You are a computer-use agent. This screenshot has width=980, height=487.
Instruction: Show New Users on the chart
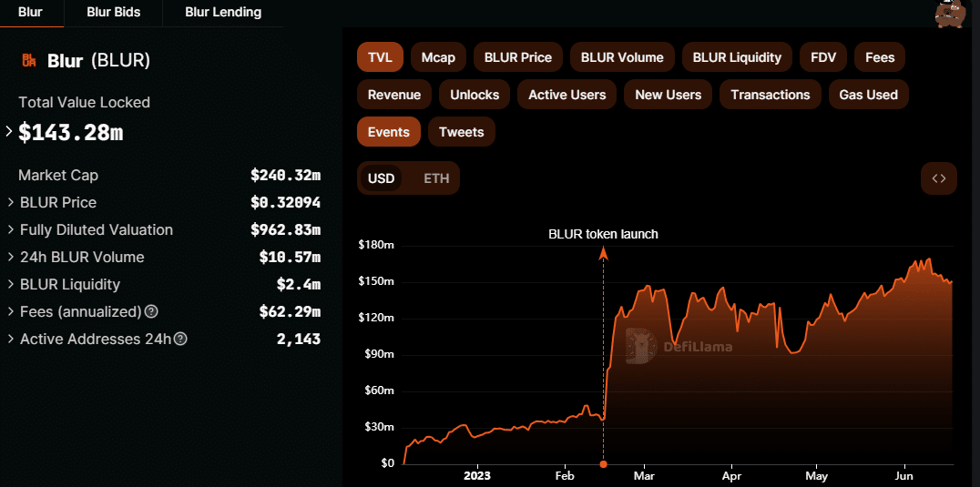coord(669,95)
